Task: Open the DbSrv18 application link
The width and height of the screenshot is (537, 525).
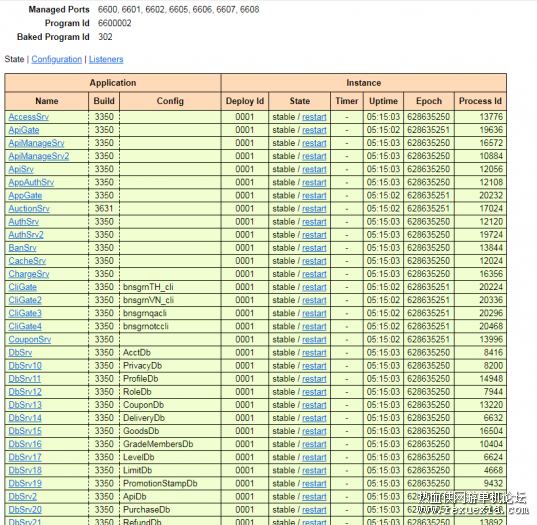Action: pyautogui.click(x=25, y=470)
